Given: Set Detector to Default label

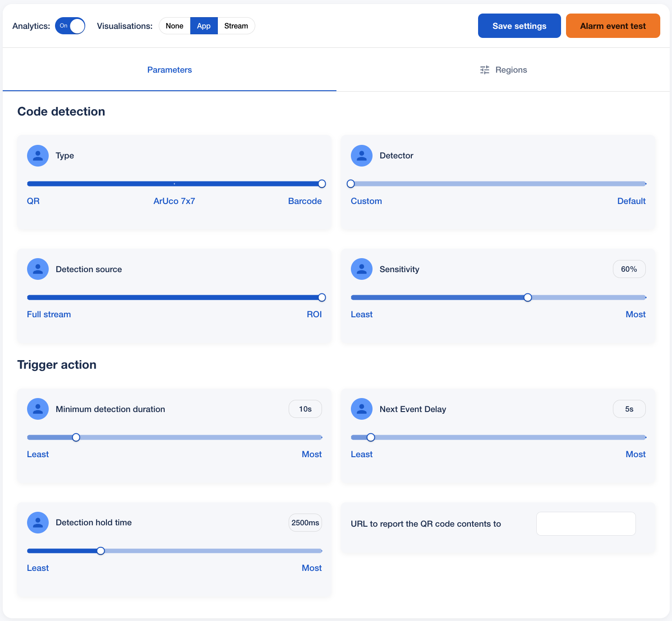Looking at the screenshot, I should click(x=631, y=201).
